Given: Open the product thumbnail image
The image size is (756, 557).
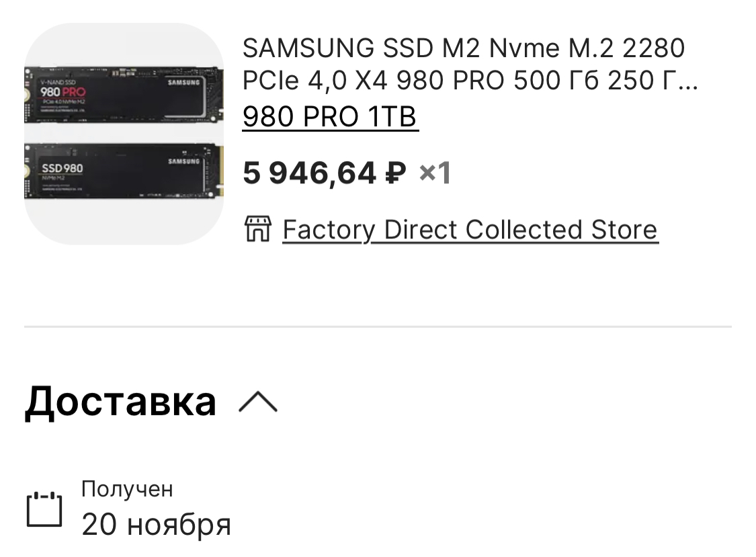Looking at the screenshot, I should pos(124,134).
